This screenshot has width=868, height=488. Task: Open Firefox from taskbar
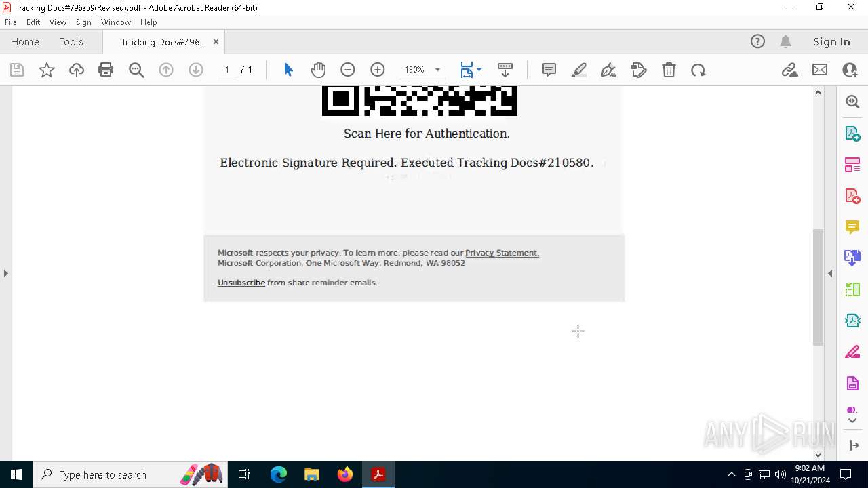pyautogui.click(x=345, y=474)
